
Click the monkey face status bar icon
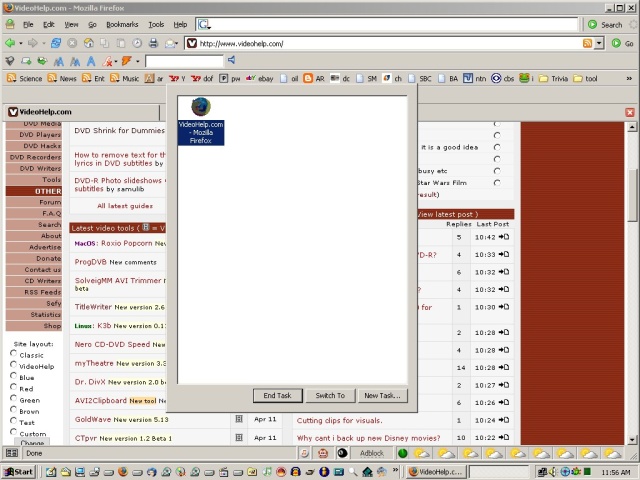coord(323,453)
